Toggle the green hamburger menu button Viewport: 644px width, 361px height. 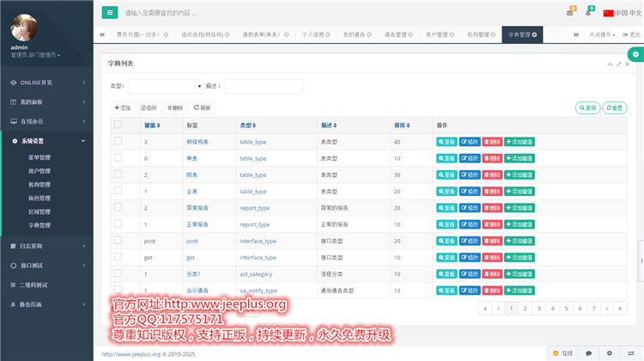point(110,13)
